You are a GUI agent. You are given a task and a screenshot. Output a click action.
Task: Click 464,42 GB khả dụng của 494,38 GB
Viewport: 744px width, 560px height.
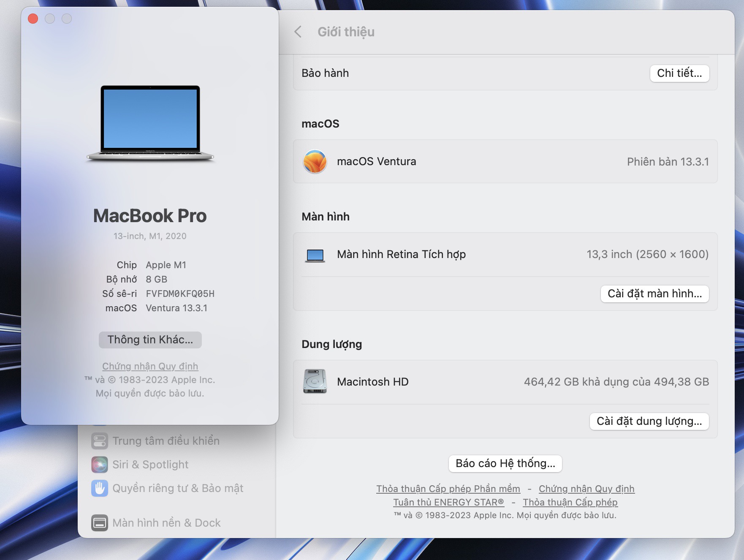616,382
